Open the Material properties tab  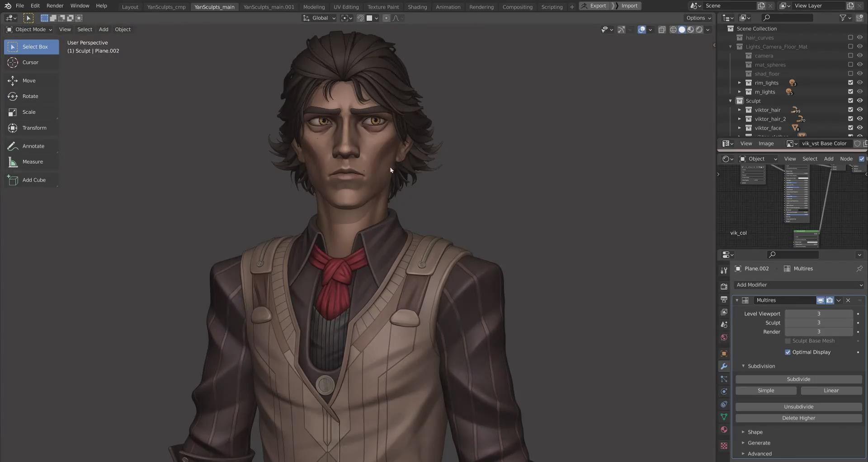coord(724,429)
